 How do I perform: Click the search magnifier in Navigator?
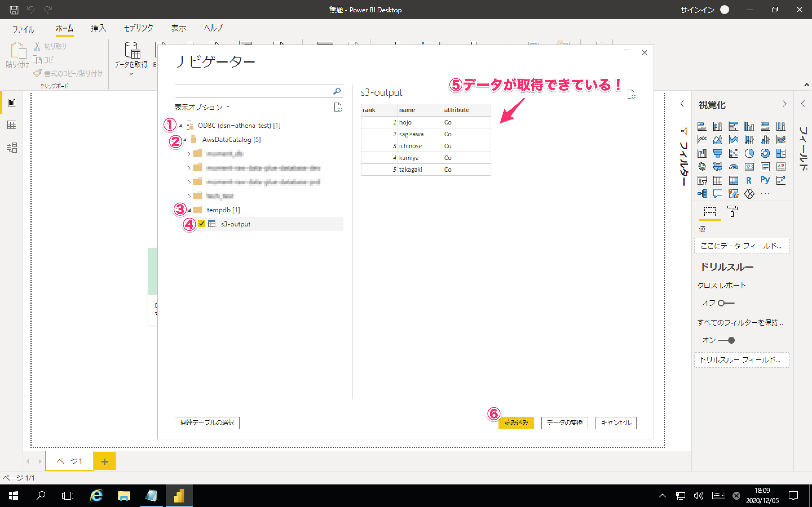tap(337, 91)
